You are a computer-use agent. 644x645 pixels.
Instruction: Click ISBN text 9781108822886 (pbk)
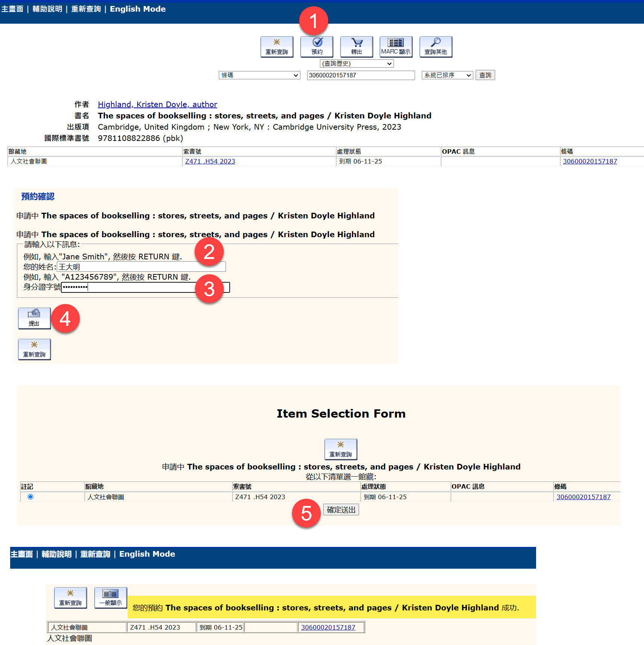tap(141, 138)
